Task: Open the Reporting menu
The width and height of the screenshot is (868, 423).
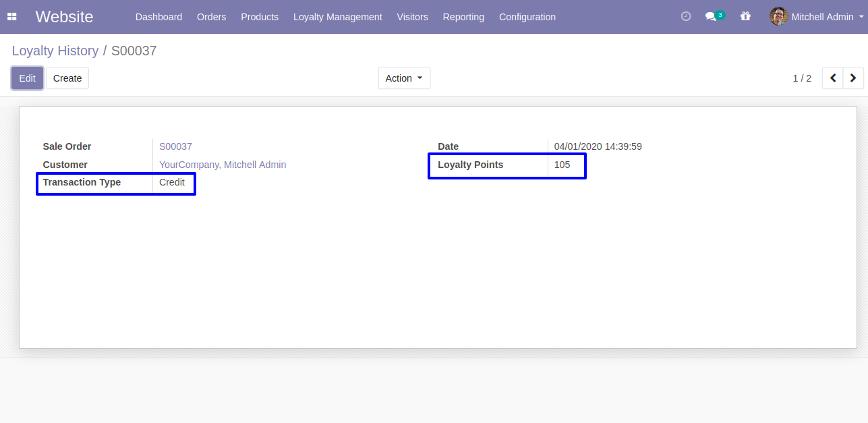Action: click(x=463, y=17)
